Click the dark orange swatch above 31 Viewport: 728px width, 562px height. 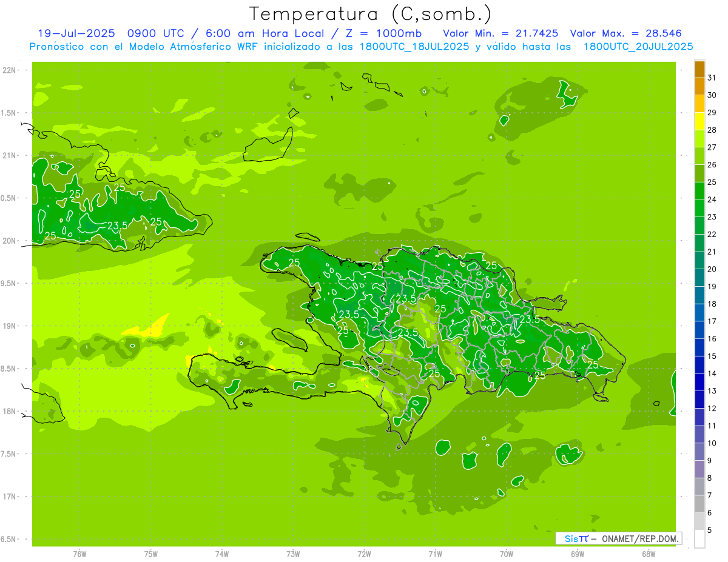699,69
